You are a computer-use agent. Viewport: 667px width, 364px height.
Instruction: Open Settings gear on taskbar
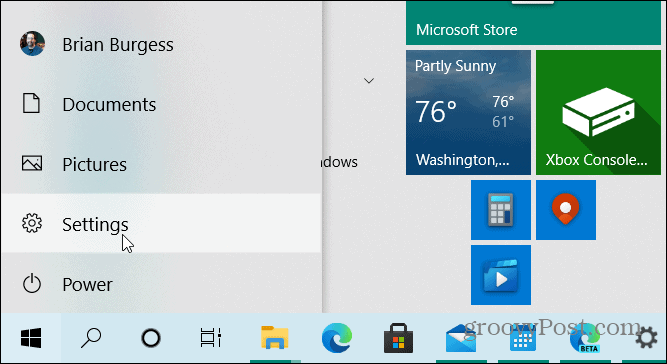pos(646,338)
